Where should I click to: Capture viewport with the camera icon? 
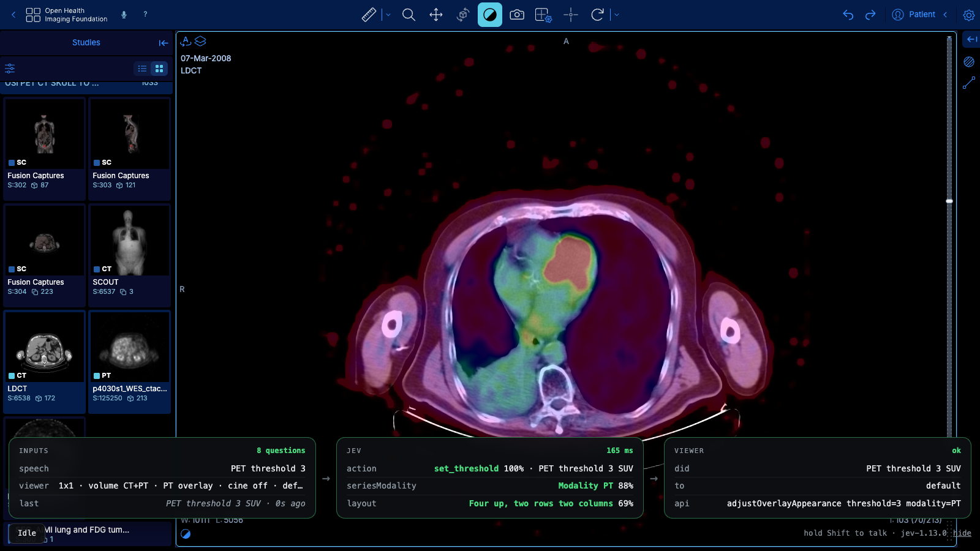coord(517,15)
